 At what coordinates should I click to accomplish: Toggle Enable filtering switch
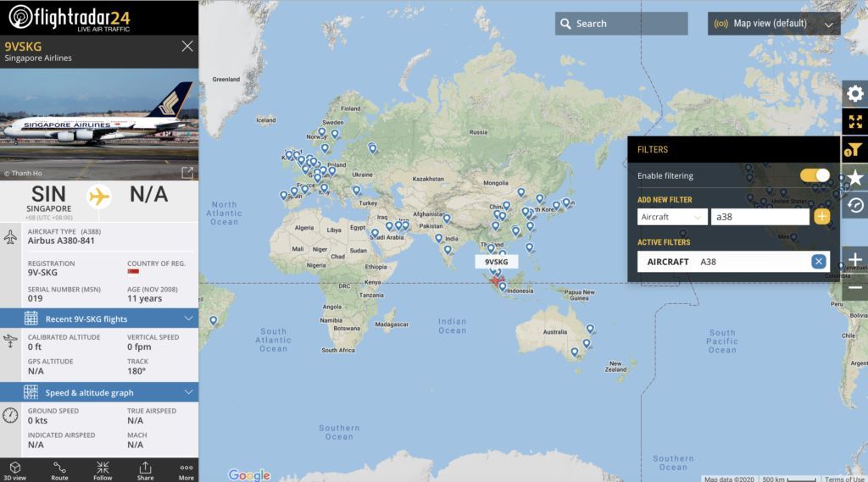coord(815,175)
